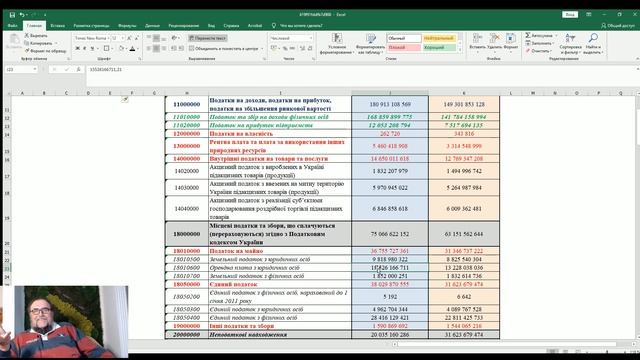
Task: Increase the font size
Action: point(129,38)
